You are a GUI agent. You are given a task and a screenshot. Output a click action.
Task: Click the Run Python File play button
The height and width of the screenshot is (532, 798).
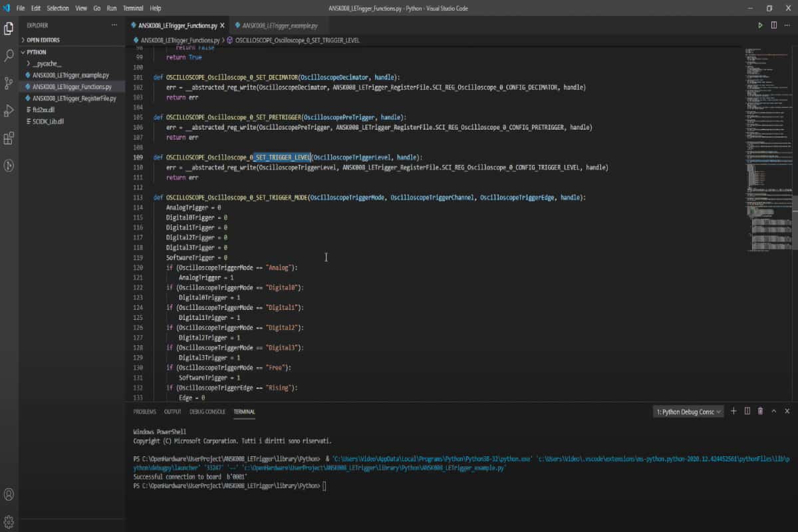(x=760, y=23)
